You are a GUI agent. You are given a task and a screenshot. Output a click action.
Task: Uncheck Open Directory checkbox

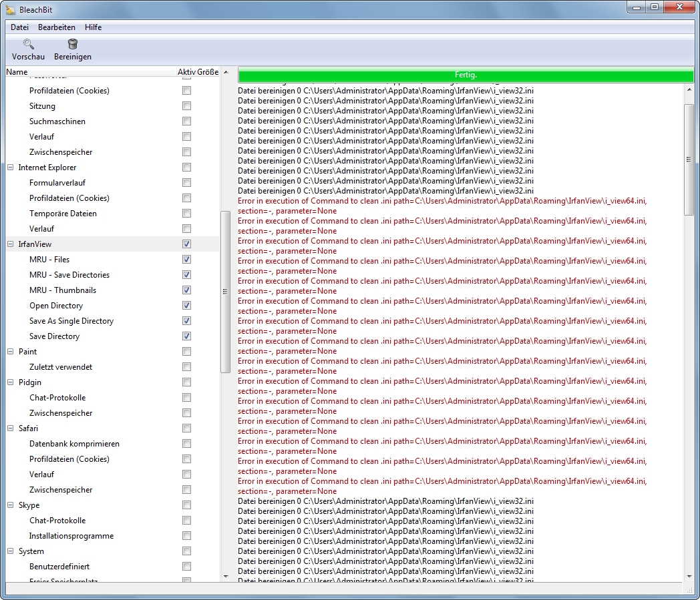click(186, 306)
